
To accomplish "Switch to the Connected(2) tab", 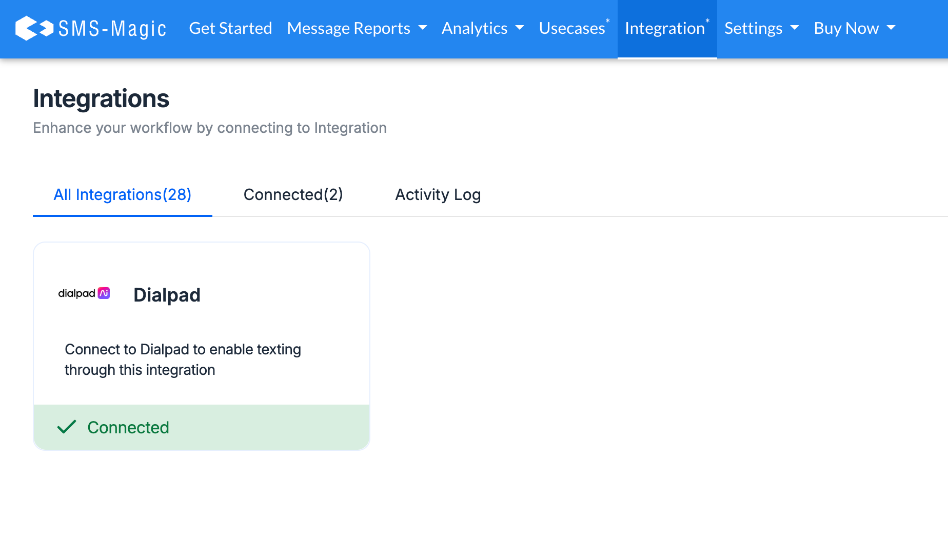I will pos(293,195).
